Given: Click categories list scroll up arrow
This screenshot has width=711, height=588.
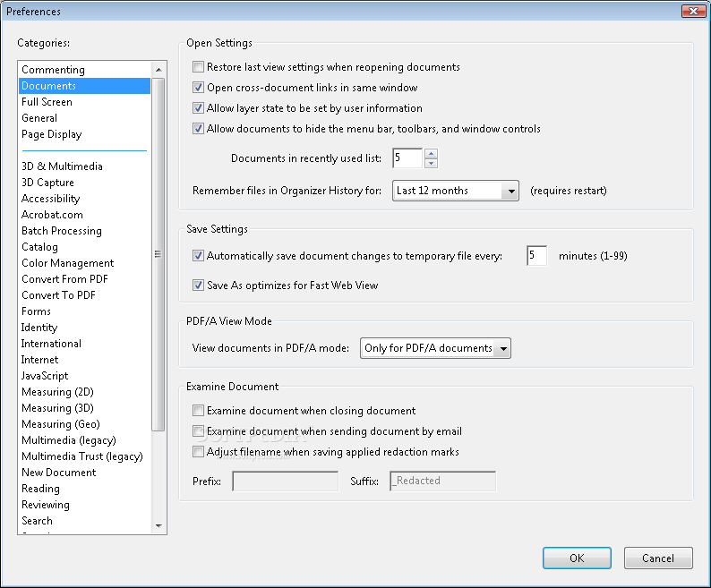Looking at the screenshot, I should 158,70.
